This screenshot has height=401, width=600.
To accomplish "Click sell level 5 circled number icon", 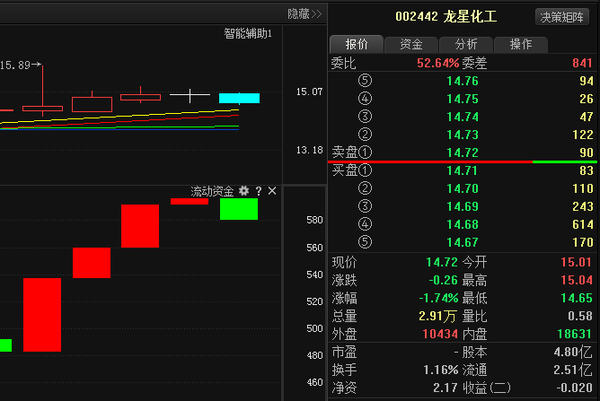I will [365, 80].
